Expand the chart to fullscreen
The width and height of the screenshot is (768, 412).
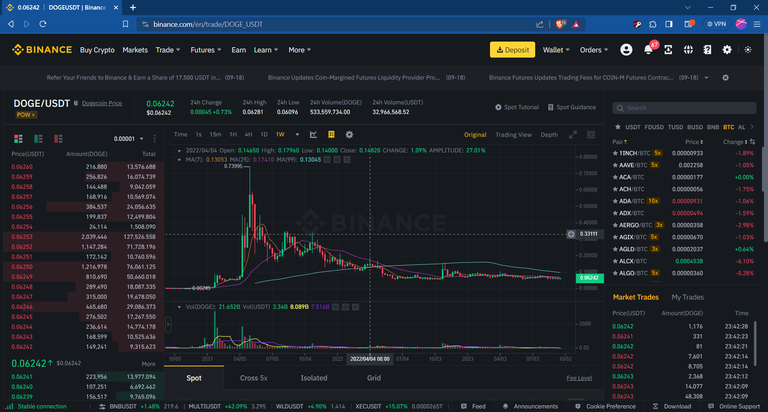(573, 134)
